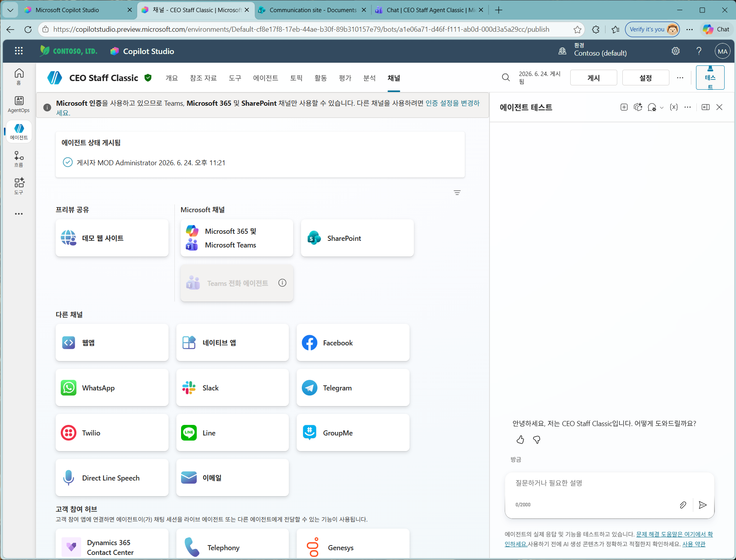Go to Home in left sidebar
The width and height of the screenshot is (736, 560).
point(19,76)
